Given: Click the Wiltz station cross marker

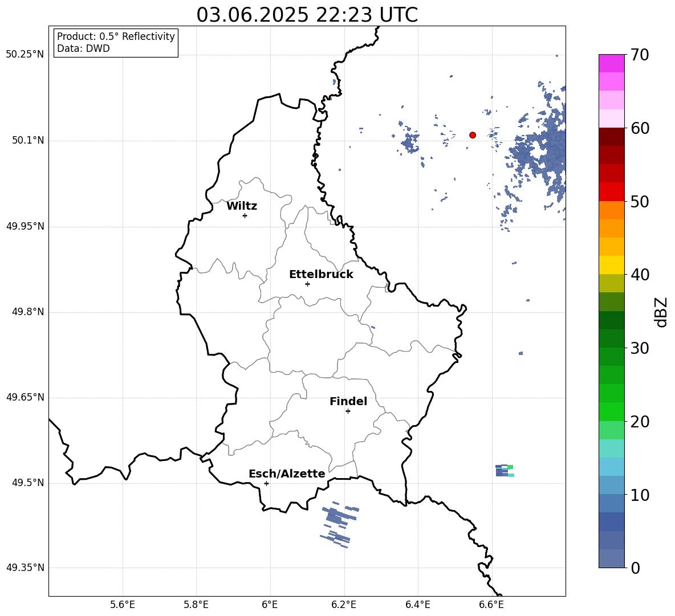Looking at the screenshot, I should click(245, 215).
